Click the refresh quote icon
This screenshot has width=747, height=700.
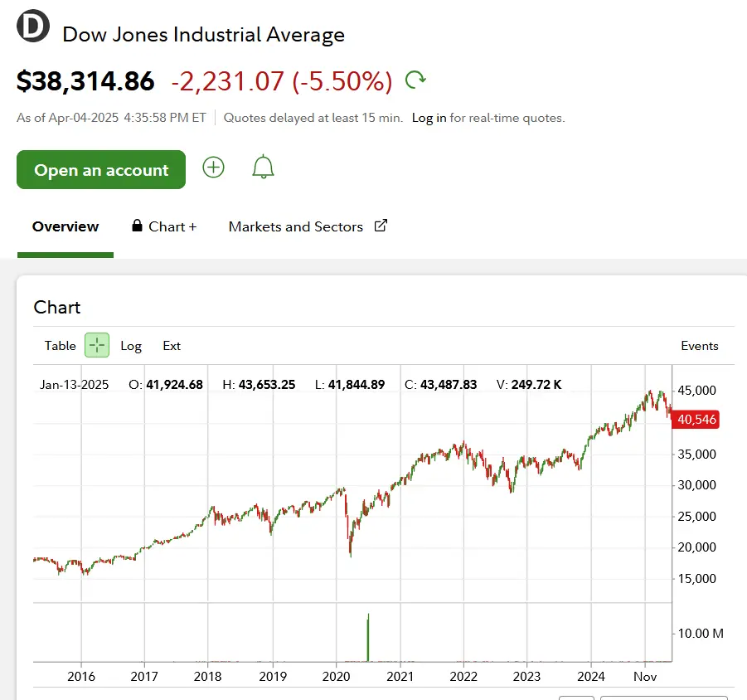tap(415, 80)
